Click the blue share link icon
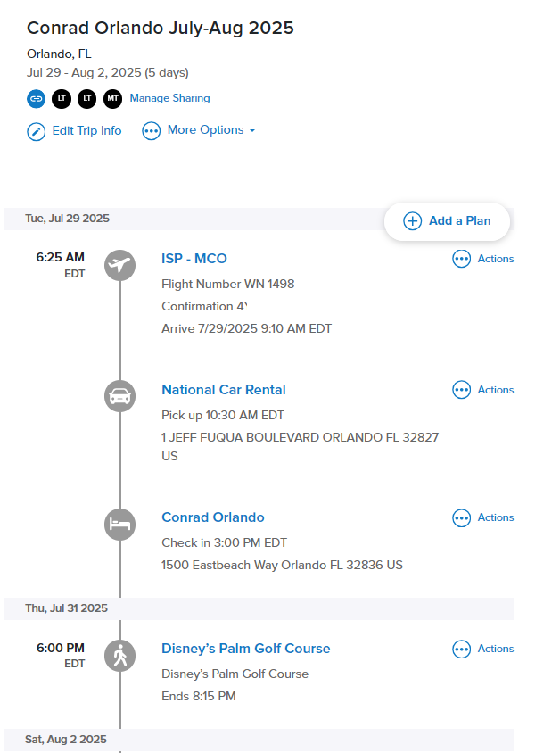The width and height of the screenshot is (560, 753). click(x=36, y=98)
